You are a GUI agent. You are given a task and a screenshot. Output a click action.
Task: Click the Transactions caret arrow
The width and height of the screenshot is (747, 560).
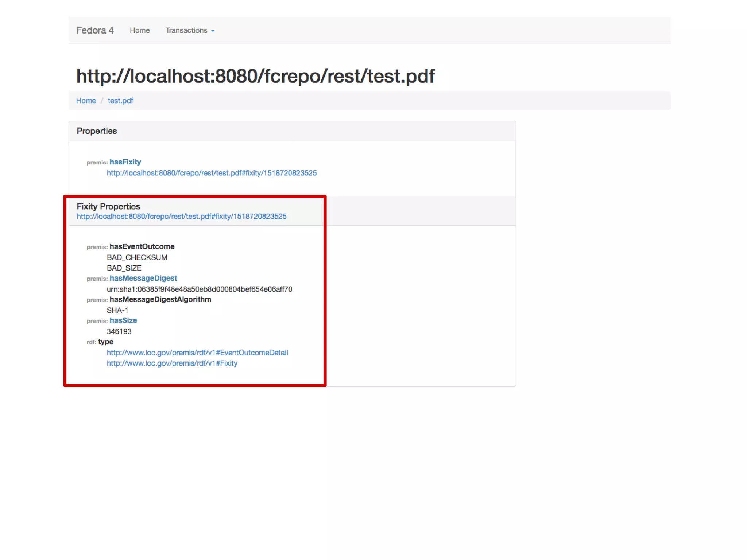click(x=213, y=31)
